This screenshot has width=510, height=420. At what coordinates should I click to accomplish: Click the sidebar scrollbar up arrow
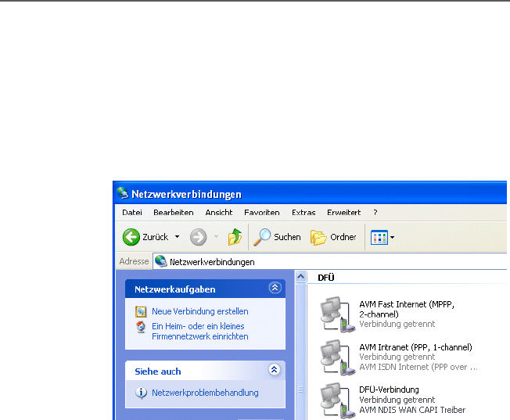click(301, 277)
